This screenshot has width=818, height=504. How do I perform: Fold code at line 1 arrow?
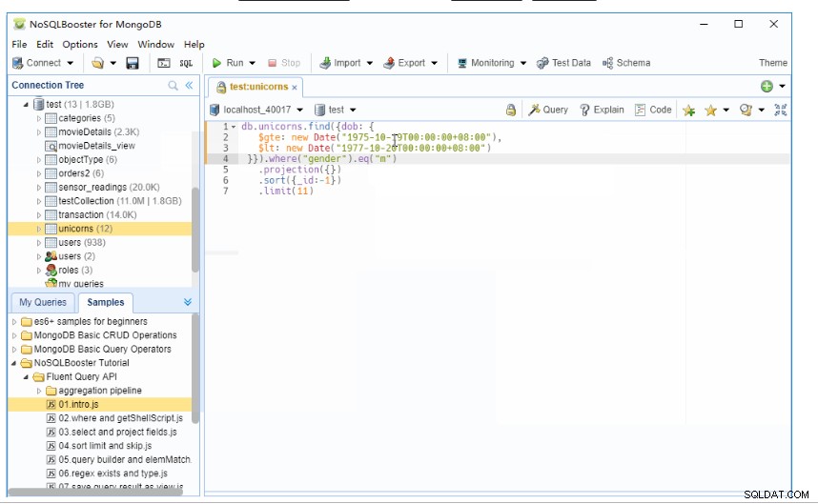coord(234,127)
